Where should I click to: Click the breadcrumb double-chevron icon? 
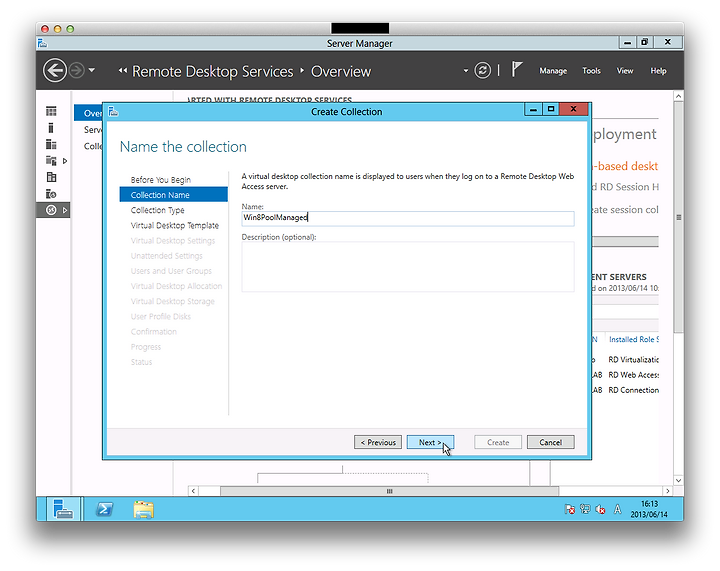coord(122,70)
